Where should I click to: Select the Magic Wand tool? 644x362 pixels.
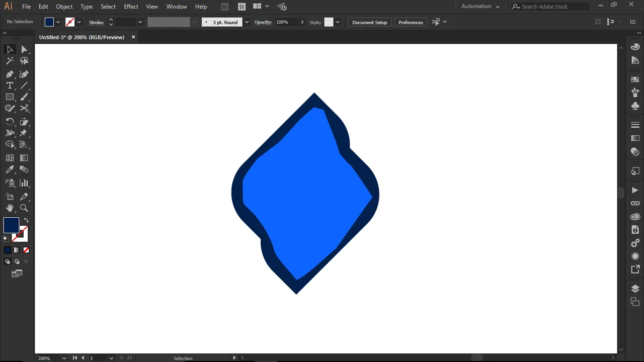click(10, 61)
